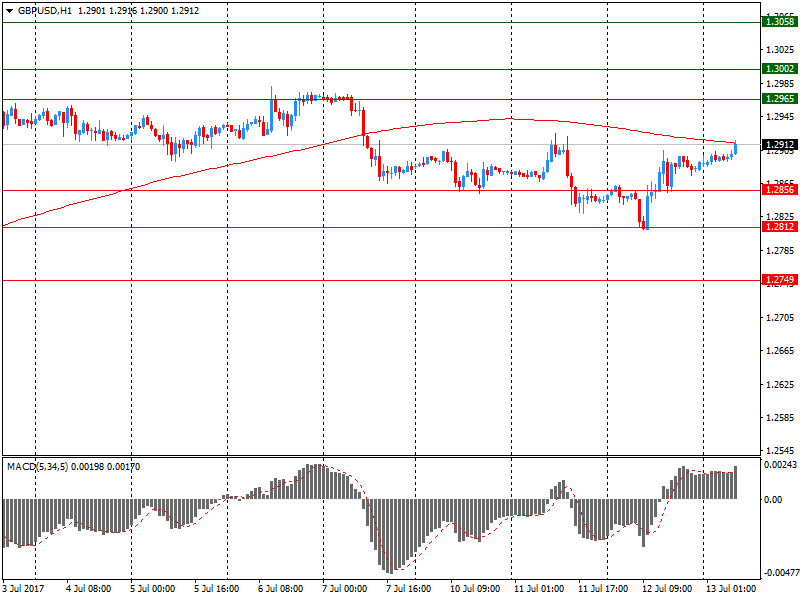Screen dimensions: 800x600
Task: Select the 1.2945 price scale value
Action: coord(780,117)
